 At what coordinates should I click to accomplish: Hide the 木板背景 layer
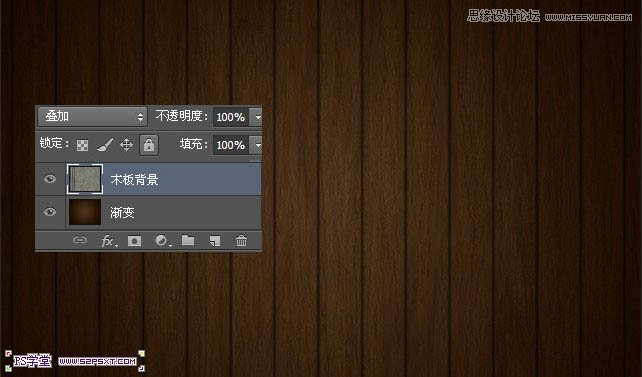coord(50,179)
